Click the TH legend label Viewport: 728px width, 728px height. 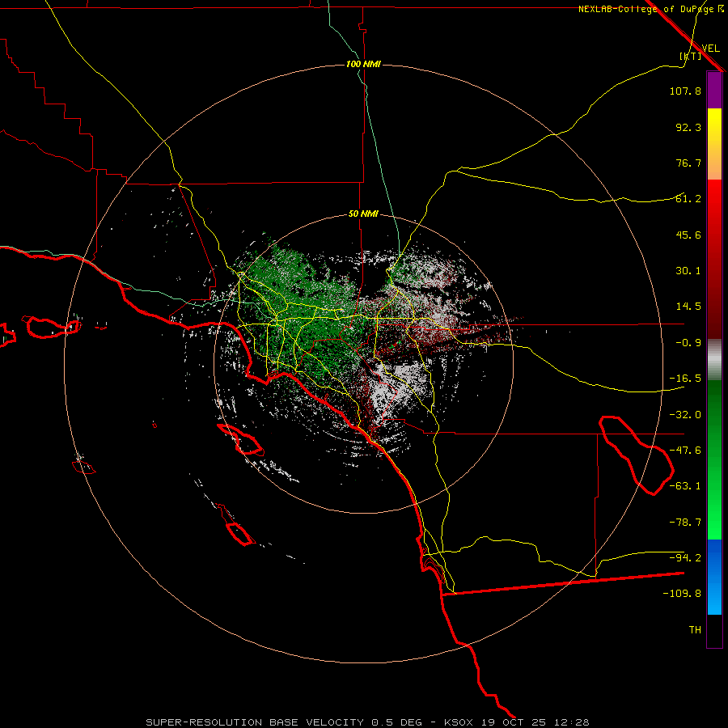point(695,630)
